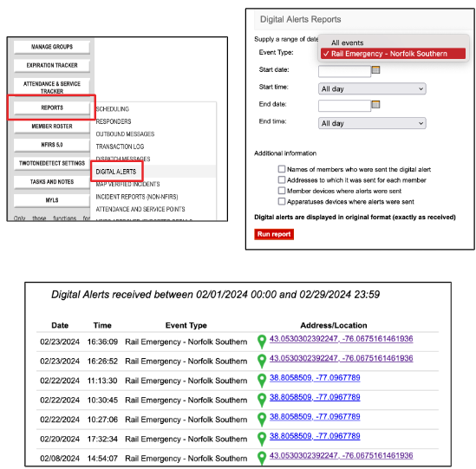Screen dimensions: 476x469
Task: Open calendar picker next to Start date
Action: coord(375,70)
